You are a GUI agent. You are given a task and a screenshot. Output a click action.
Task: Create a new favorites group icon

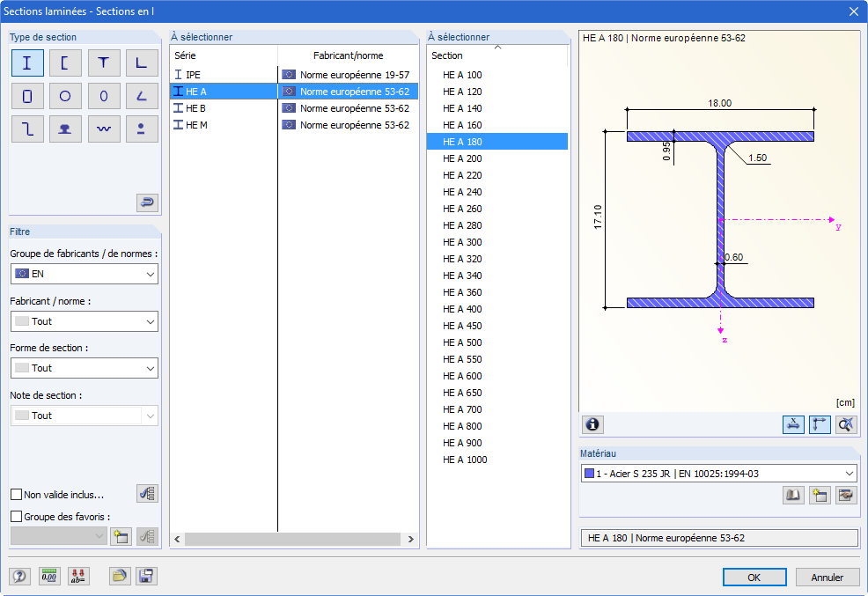[121, 536]
